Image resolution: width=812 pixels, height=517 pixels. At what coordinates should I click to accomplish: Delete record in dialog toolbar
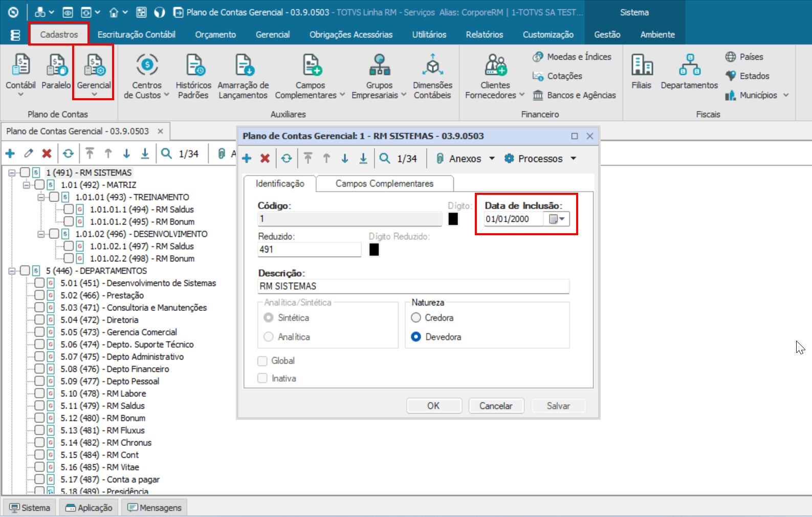(265, 159)
